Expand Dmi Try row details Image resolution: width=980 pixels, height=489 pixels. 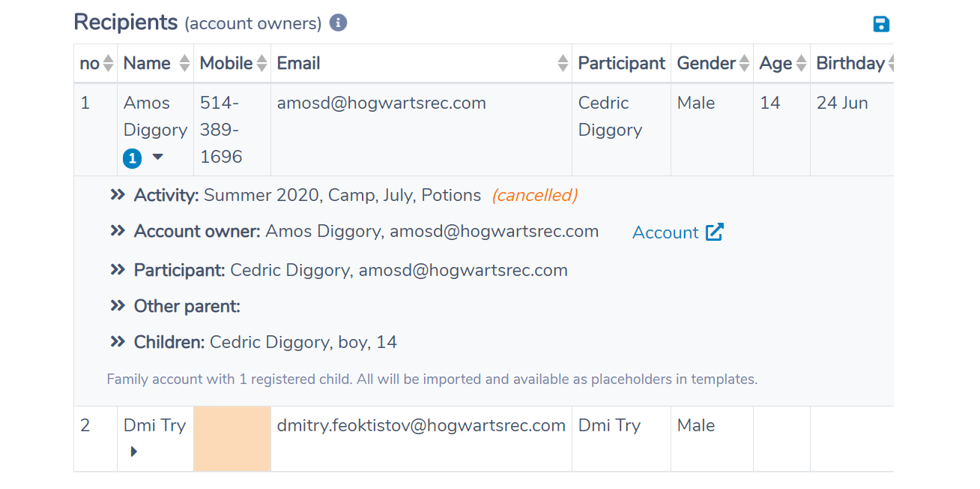[x=134, y=451]
